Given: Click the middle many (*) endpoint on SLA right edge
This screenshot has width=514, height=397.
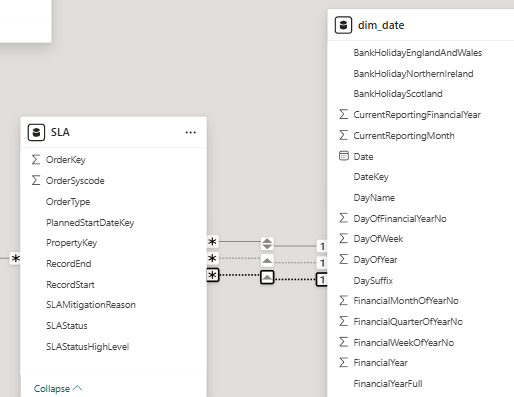Looking at the screenshot, I should [212, 258].
